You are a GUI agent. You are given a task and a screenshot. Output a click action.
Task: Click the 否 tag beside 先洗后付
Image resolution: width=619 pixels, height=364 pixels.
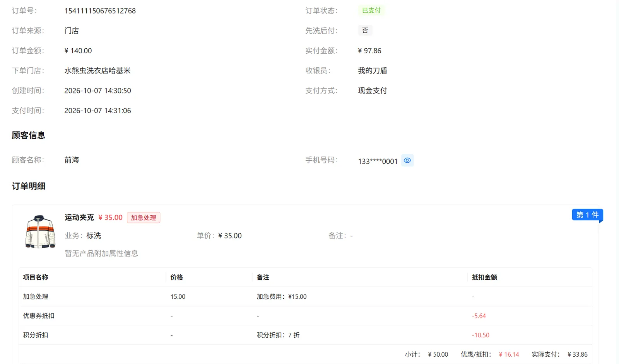[x=365, y=31]
